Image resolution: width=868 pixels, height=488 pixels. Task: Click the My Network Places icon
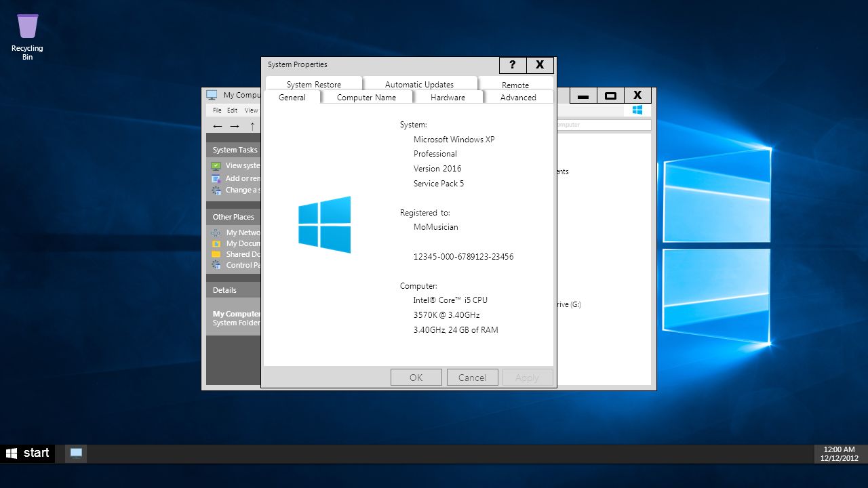[x=216, y=232]
